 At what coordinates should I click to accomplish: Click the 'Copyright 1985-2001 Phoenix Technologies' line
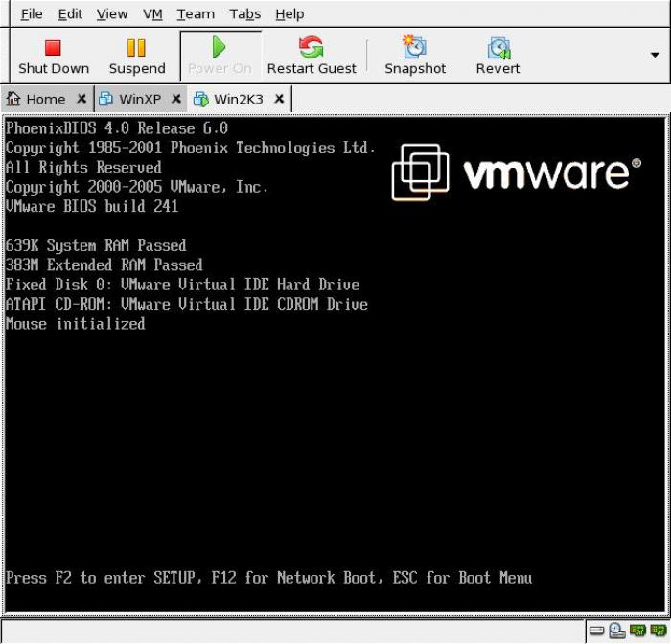pos(191,148)
